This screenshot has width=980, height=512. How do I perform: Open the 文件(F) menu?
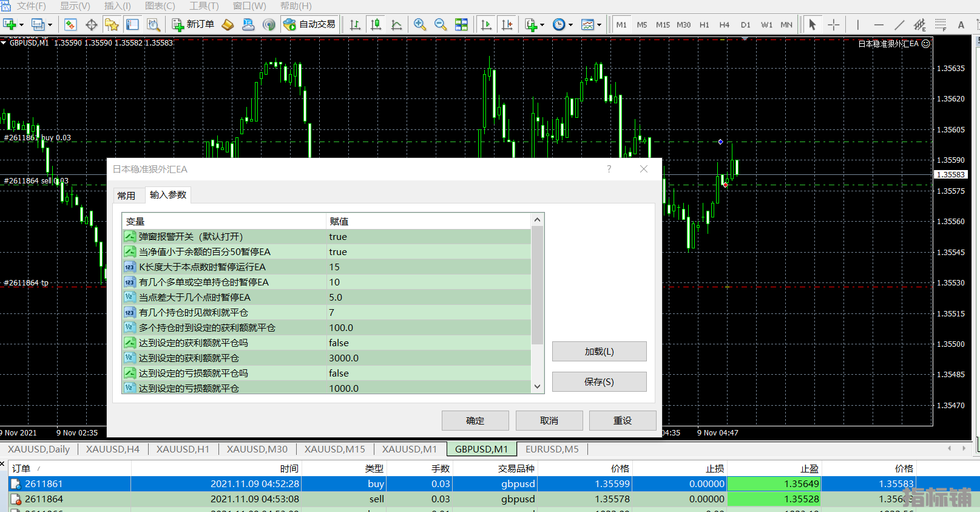[32, 5]
